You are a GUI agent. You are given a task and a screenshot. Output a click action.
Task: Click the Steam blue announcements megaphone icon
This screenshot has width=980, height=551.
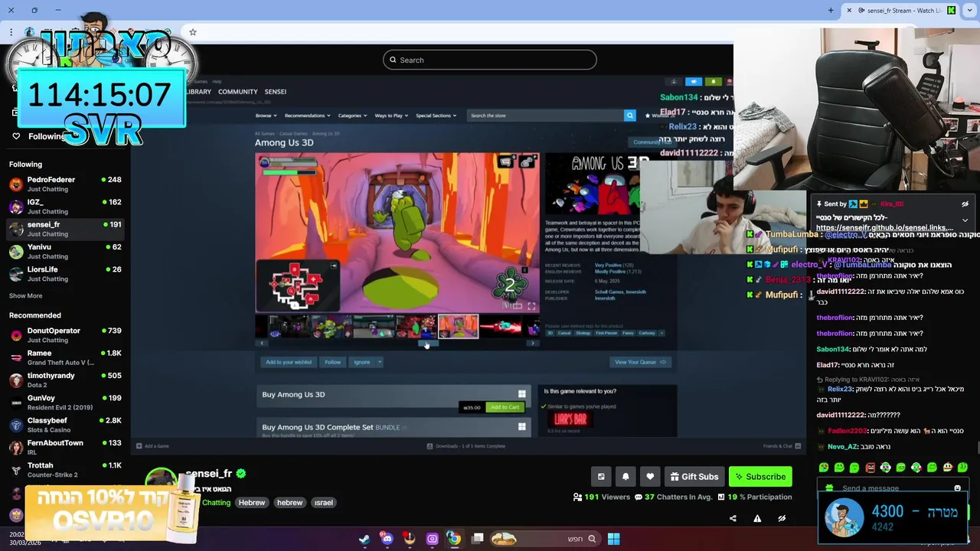point(693,82)
